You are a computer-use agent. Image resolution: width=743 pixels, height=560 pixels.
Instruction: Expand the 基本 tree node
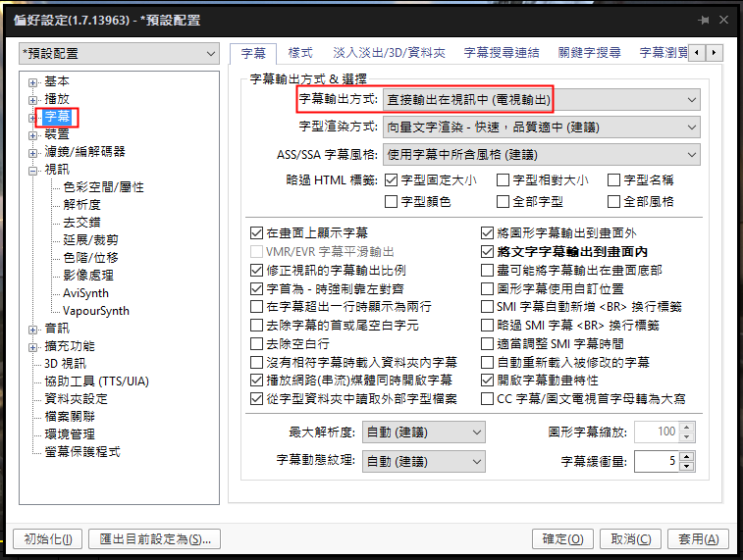point(32,82)
